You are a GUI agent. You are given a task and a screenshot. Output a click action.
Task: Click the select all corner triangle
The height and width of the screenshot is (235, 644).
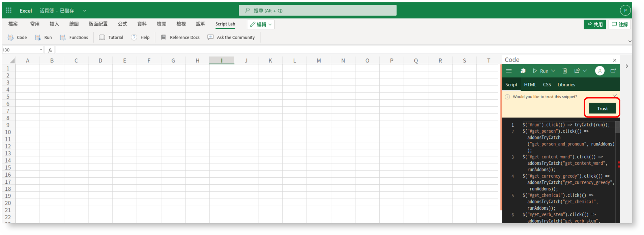coord(12,61)
